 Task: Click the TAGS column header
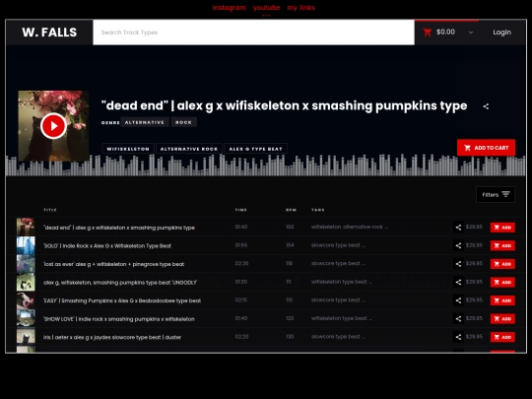point(318,210)
